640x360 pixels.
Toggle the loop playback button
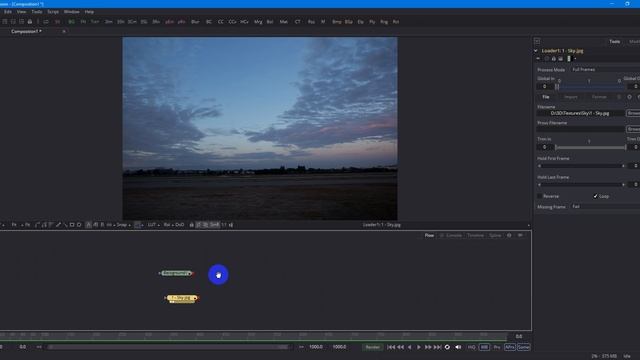[x=447, y=347]
